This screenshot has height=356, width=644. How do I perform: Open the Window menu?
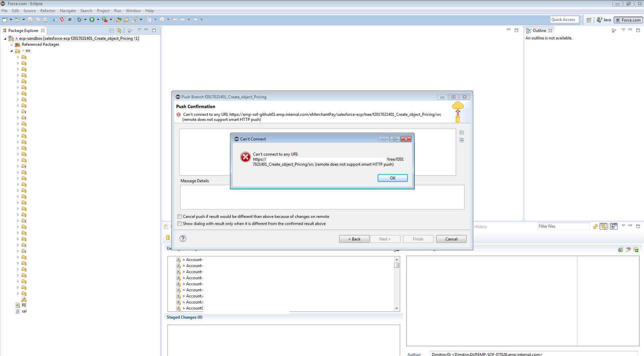[133, 11]
